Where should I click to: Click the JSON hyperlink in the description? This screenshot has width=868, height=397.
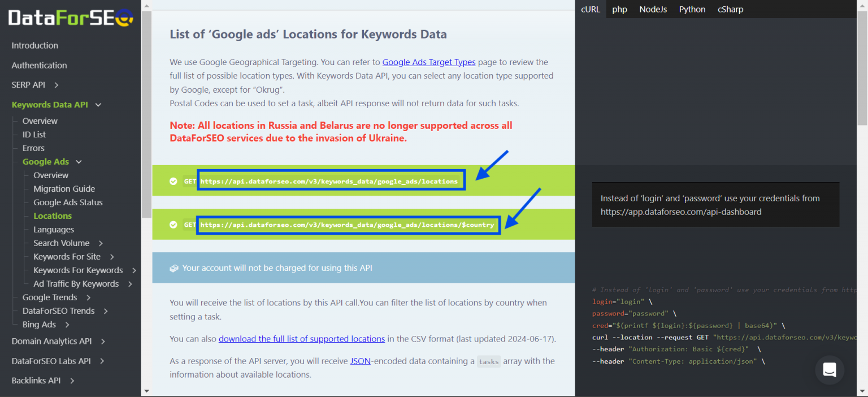pyautogui.click(x=360, y=361)
